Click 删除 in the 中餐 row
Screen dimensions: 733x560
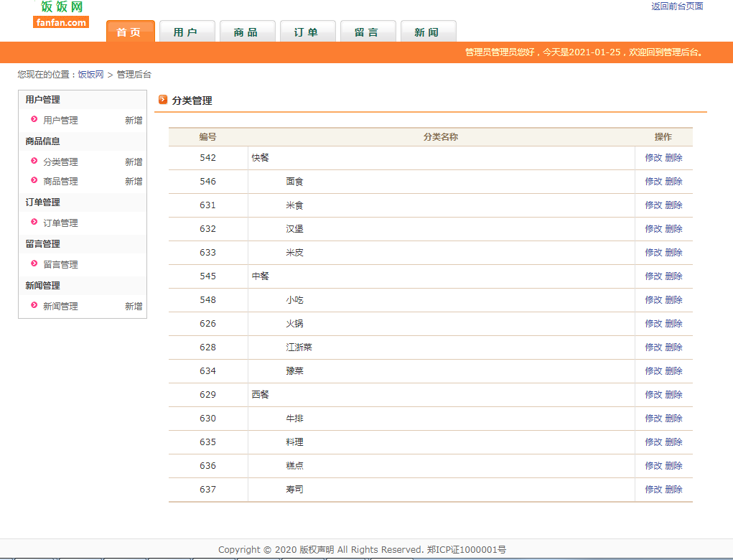click(673, 276)
